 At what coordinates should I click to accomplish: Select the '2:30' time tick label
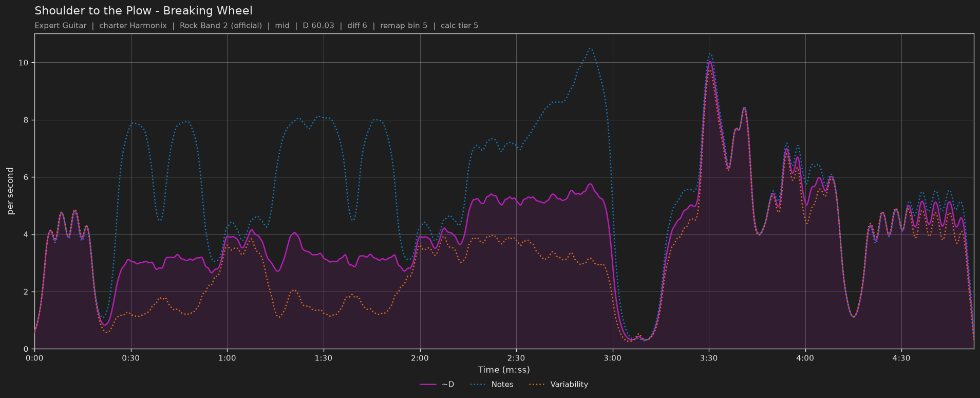point(516,358)
